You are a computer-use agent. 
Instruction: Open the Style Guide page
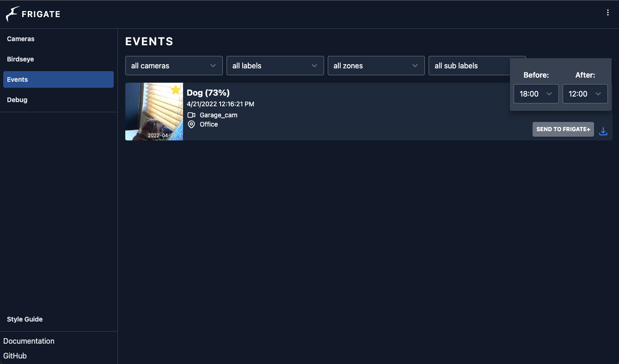[x=58, y=319]
